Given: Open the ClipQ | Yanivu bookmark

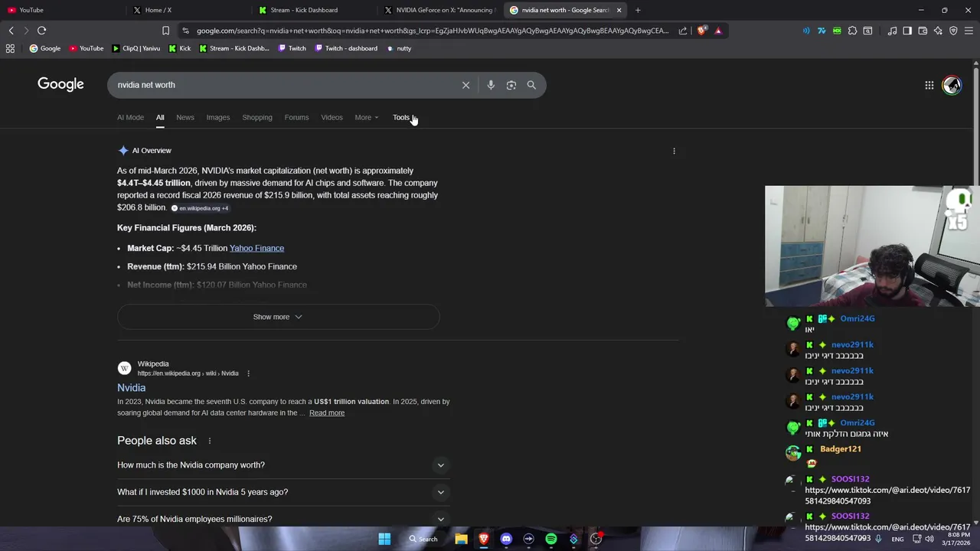Looking at the screenshot, I should coord(136,48).
